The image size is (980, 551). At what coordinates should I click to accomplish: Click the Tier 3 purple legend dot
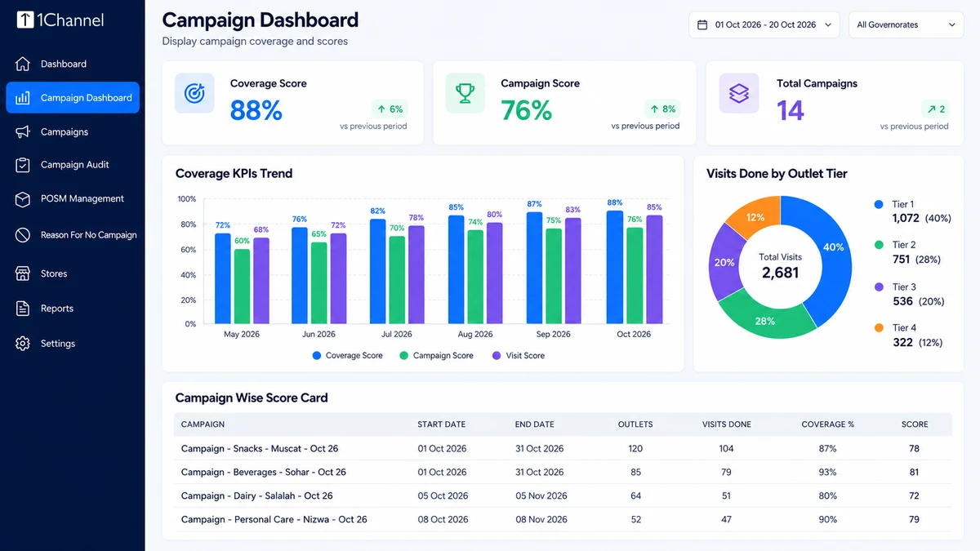879,287
